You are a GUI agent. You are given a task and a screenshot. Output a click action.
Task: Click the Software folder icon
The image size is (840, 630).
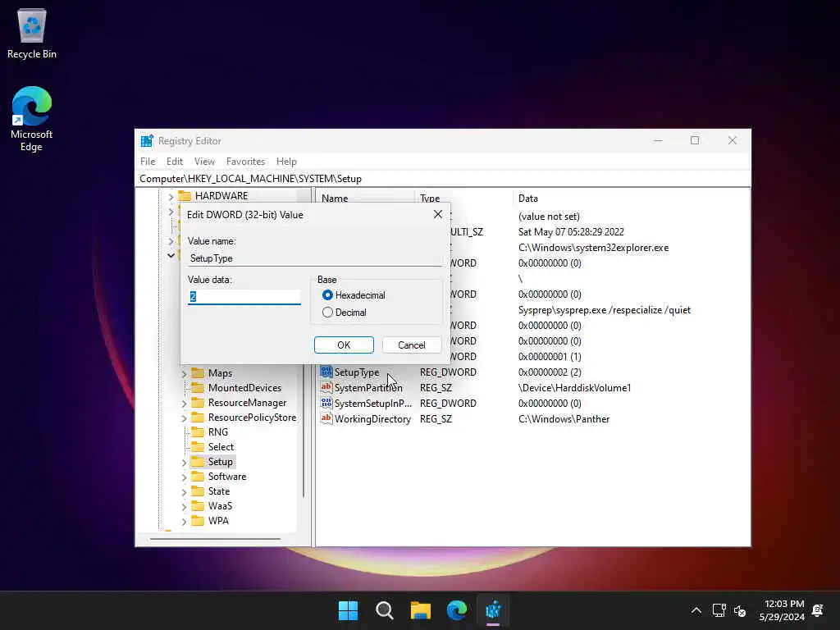tap(198, 477)
